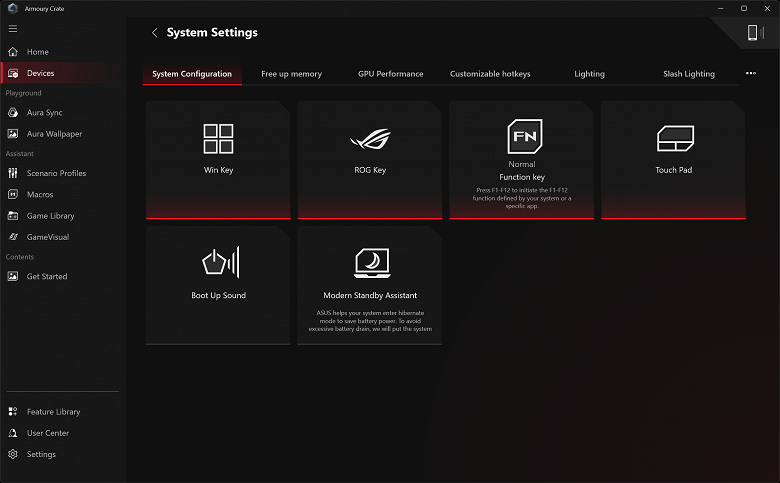
Task: Toggle the Win Key label
Action: (x=218, y=170)
